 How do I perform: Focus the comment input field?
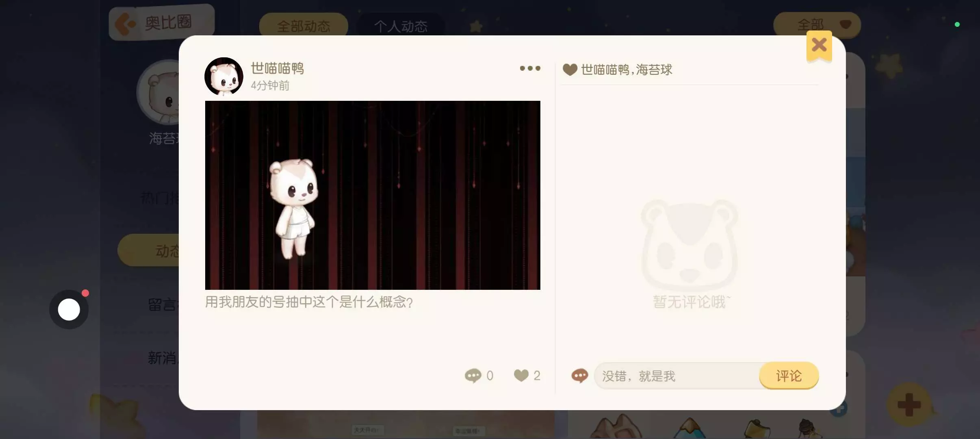pyautogui.click(x=677, y=376)
